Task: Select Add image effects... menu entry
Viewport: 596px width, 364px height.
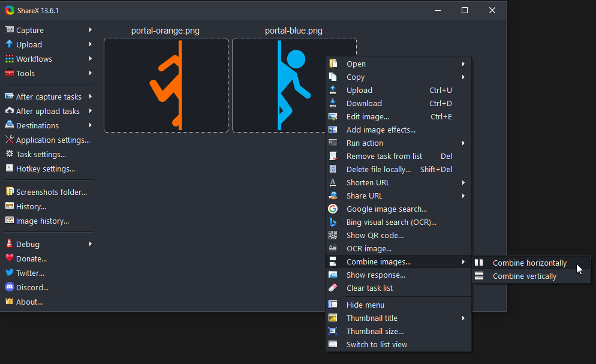Action: pyautogui.click(x=398, y=130)
